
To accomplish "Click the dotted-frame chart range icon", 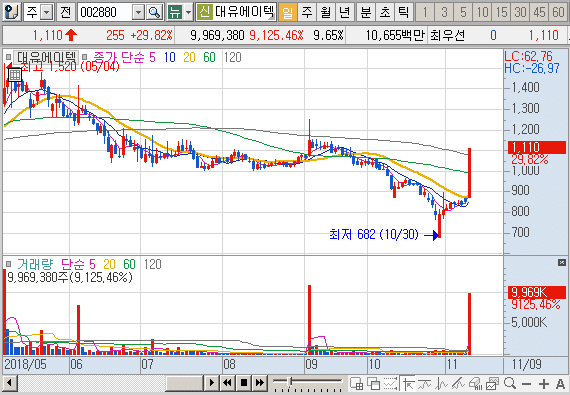I will [x=391, y=383].
